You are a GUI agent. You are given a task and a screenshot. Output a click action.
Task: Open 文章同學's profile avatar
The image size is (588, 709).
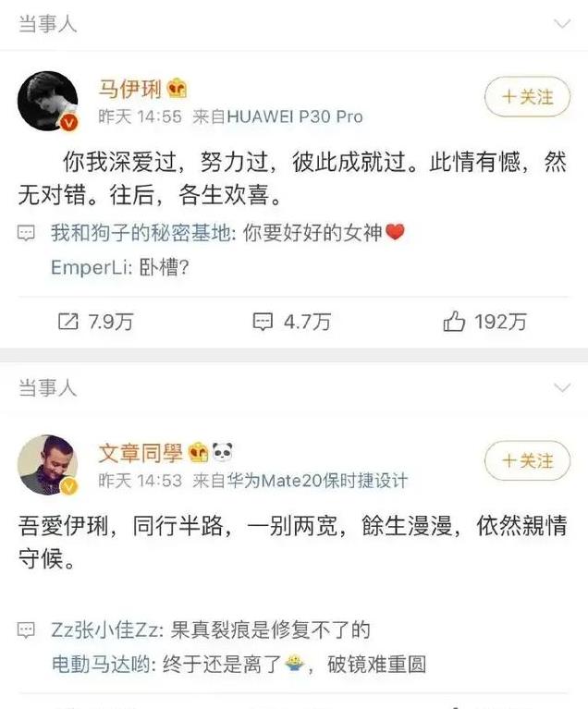click(x=48, y=465)
